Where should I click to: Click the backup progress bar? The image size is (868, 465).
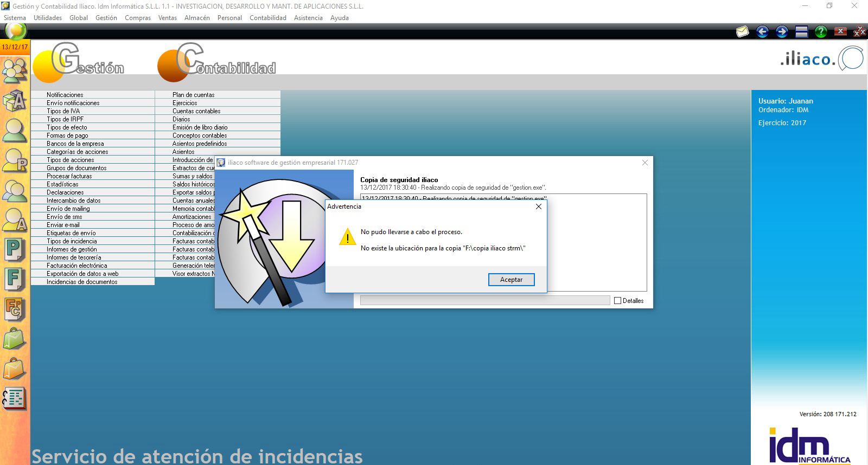(485, 300)
